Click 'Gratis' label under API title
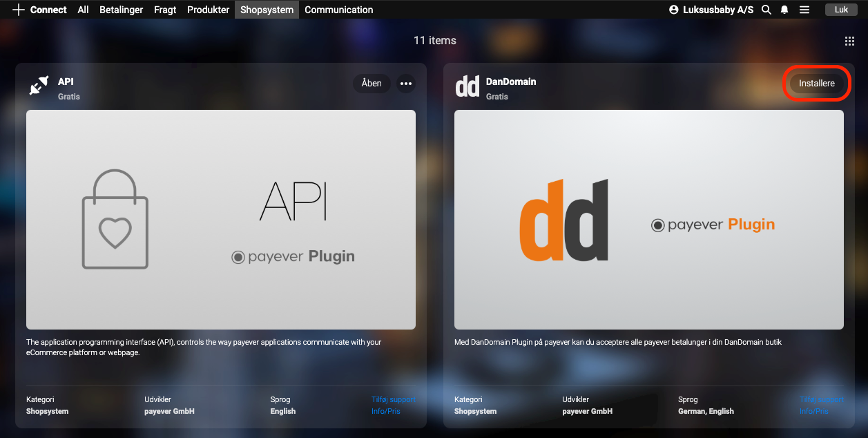The image size is (868, 438). pos(69,97)
